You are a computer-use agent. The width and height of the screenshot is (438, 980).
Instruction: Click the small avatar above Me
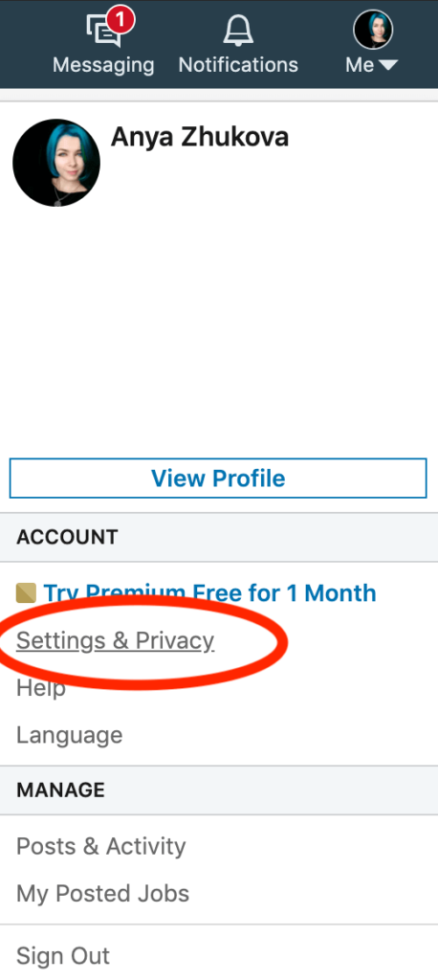click(373, 30)
